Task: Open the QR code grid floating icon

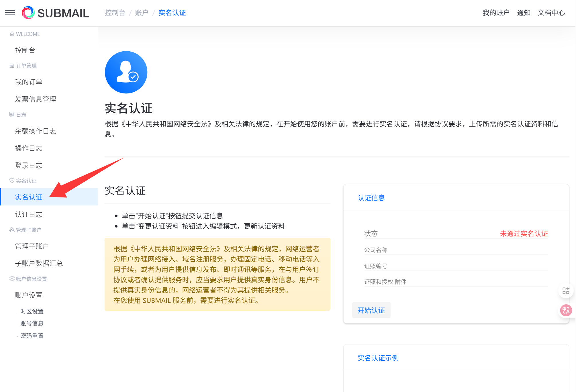Action: (566, 291)
